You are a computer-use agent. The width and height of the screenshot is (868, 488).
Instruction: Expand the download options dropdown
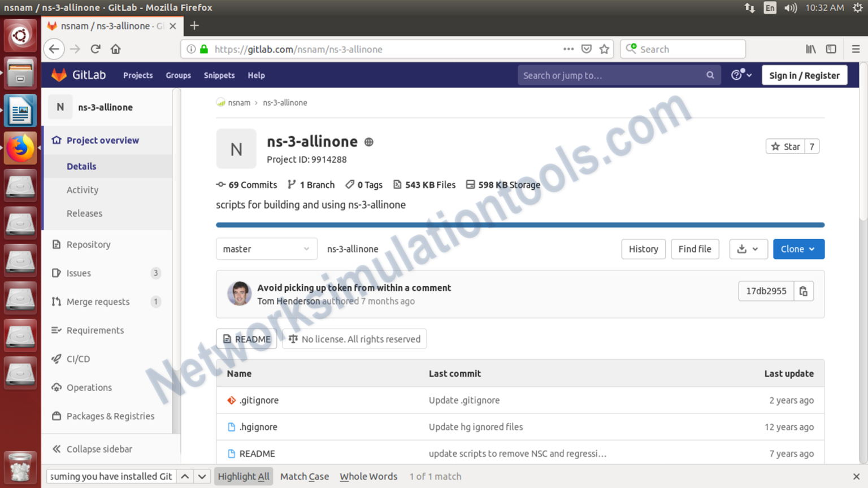748,249
